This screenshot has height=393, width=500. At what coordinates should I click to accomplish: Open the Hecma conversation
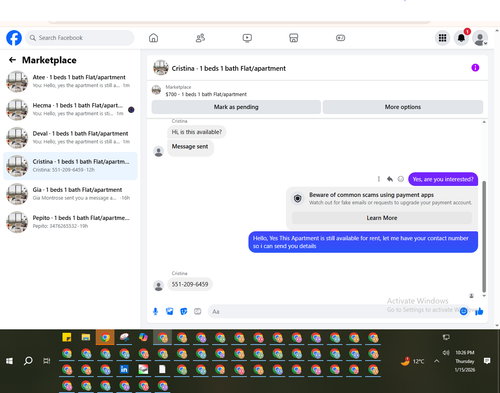click(x=70, y=109)
